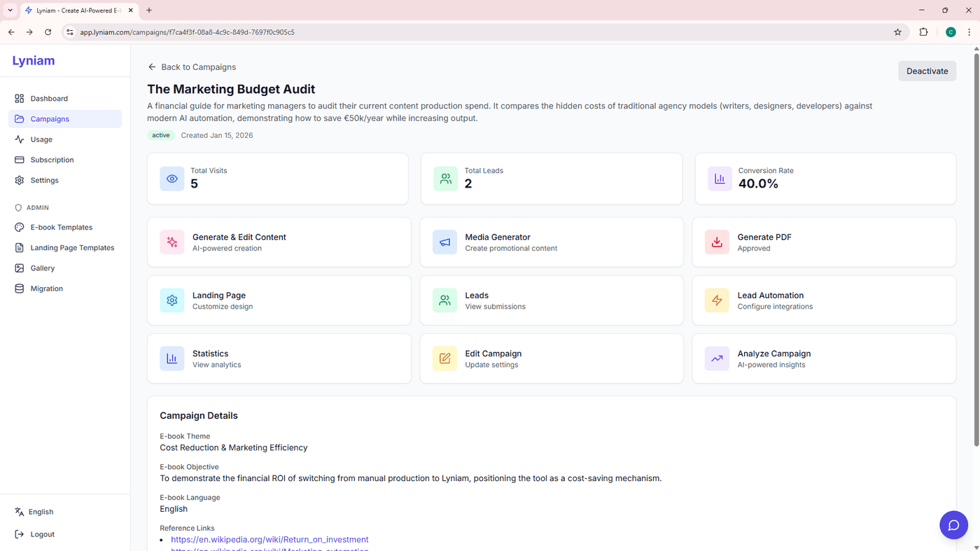
Task: Bookmark the page with the star icon
Action: (x=897, y=32)
